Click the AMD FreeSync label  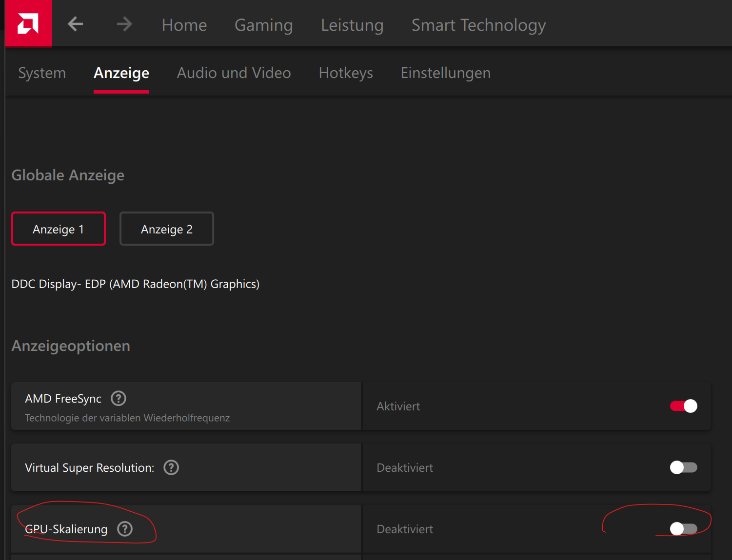[x=63, y=399]
